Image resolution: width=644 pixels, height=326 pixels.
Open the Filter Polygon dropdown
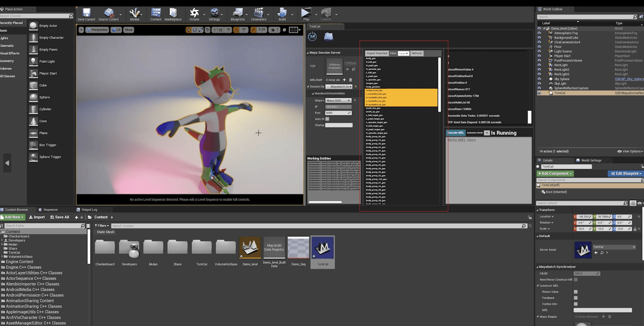(403, 53)
